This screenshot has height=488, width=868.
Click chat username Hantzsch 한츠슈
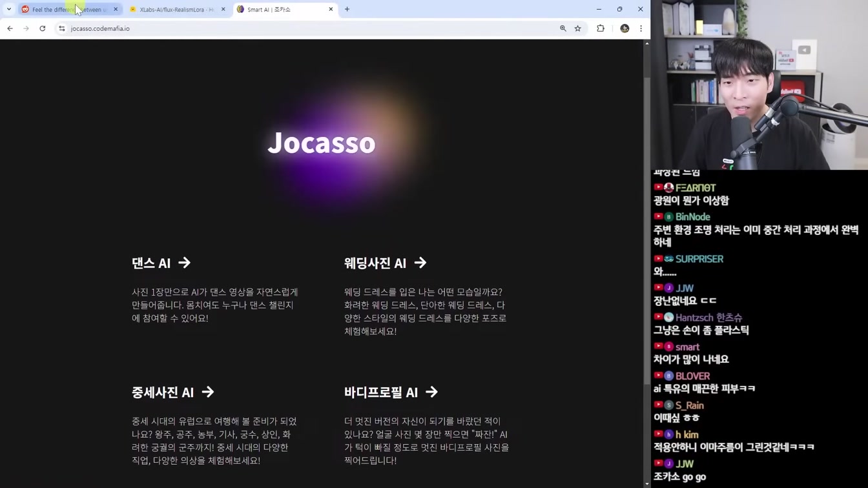pos(709,318)
